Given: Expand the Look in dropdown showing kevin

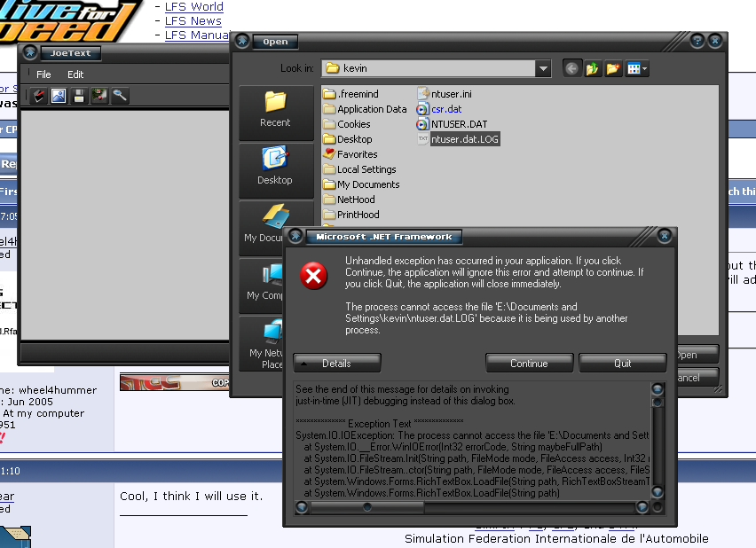Looking at the screenshot, I should (543, 68).
